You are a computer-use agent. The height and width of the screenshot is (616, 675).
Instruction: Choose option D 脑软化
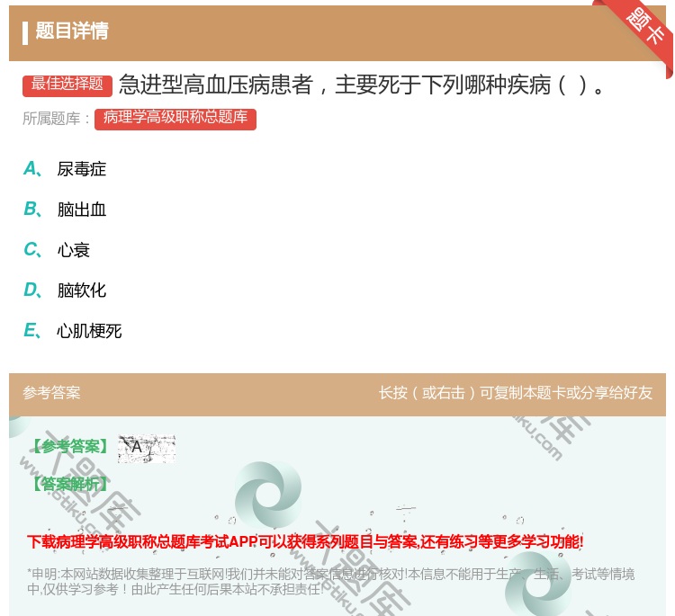click(x=65, y=290)
